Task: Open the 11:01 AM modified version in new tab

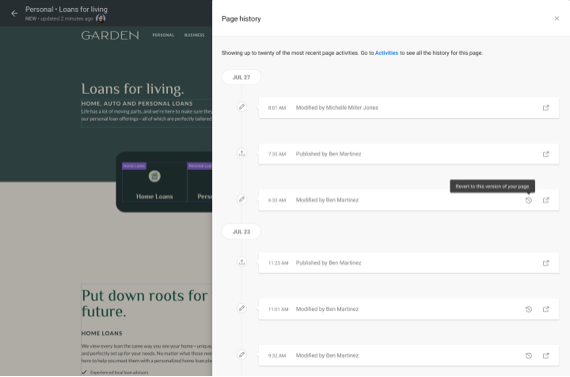Action: (546, 309)
